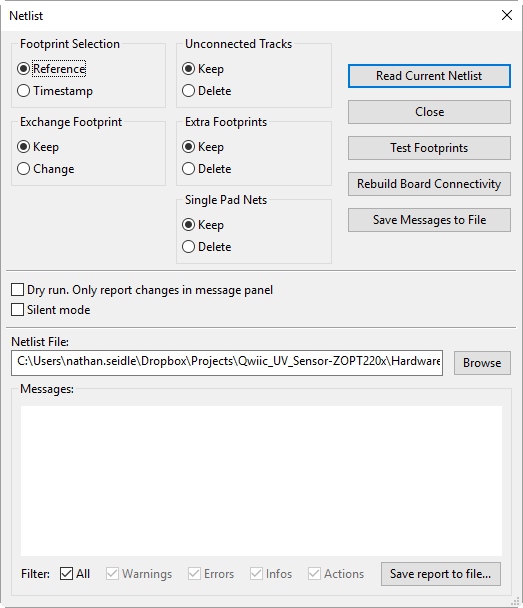Click the Test Footprints button
Viewport: 523px width, 608px height.
coord(429,148)
